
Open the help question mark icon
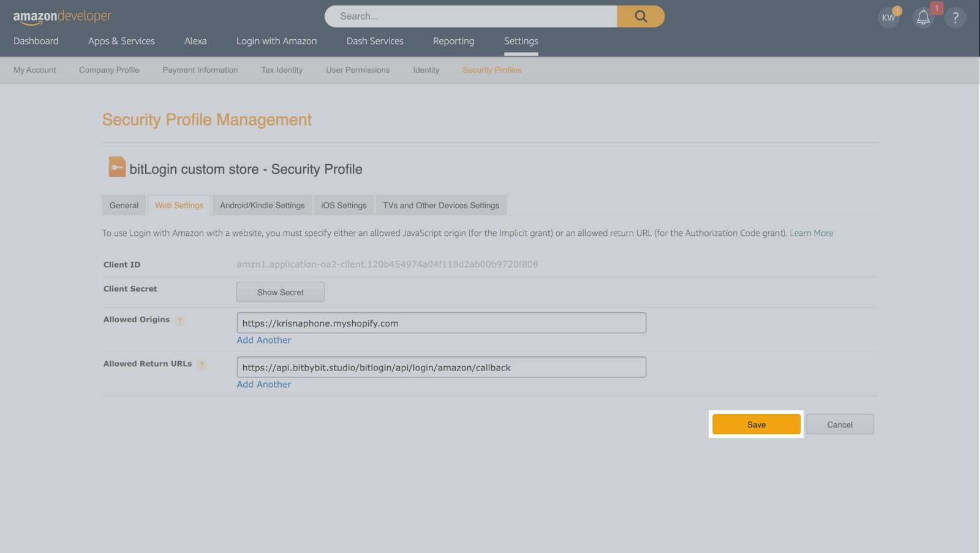coord(956,17)
